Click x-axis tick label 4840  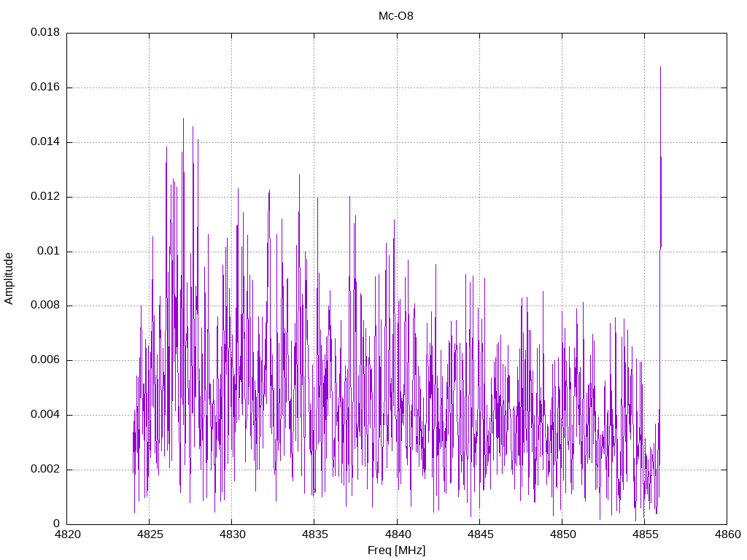click(x=397, y=534)
